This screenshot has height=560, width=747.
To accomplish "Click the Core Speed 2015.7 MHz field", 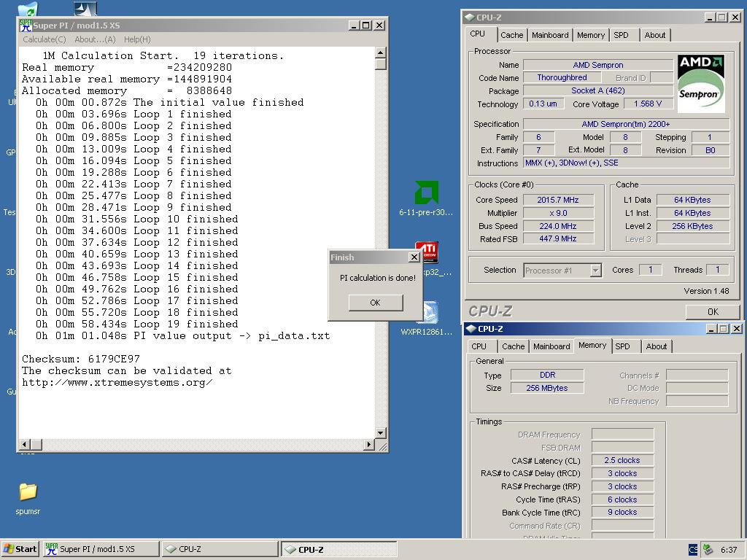I will tap(558, 200).
